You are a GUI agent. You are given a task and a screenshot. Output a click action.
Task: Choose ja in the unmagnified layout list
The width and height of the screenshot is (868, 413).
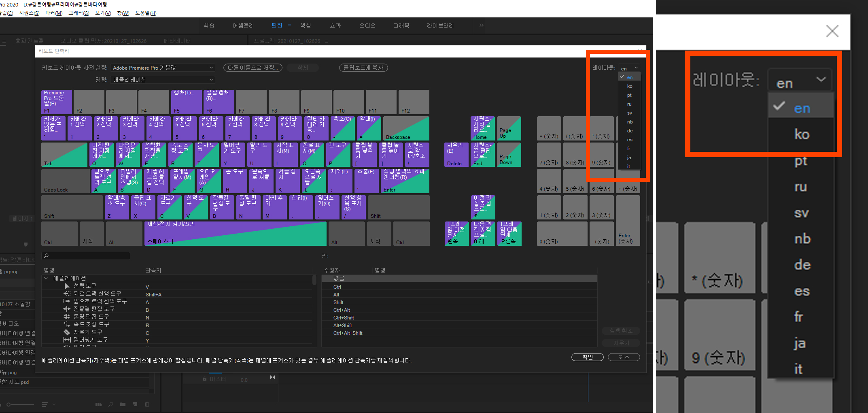tap(629, 158)
